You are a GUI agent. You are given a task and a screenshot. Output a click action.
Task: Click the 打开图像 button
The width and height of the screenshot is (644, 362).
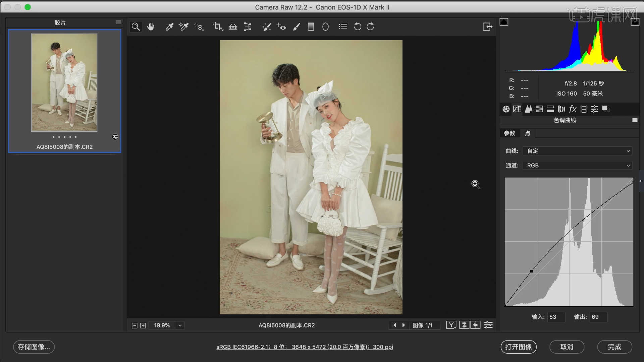tap(519, 347)
